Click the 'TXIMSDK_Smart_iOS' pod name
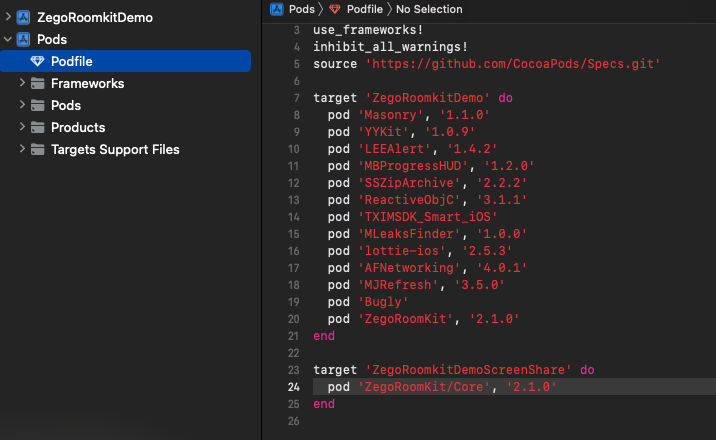716x440 pixels. [x=427, y=217]
